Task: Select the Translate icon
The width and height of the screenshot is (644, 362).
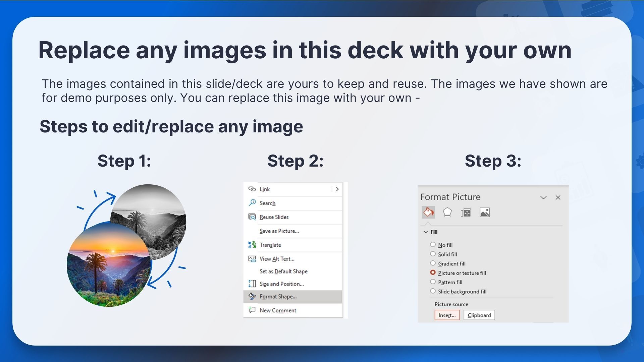Action: pyautogui.click(x=252, y=245)
